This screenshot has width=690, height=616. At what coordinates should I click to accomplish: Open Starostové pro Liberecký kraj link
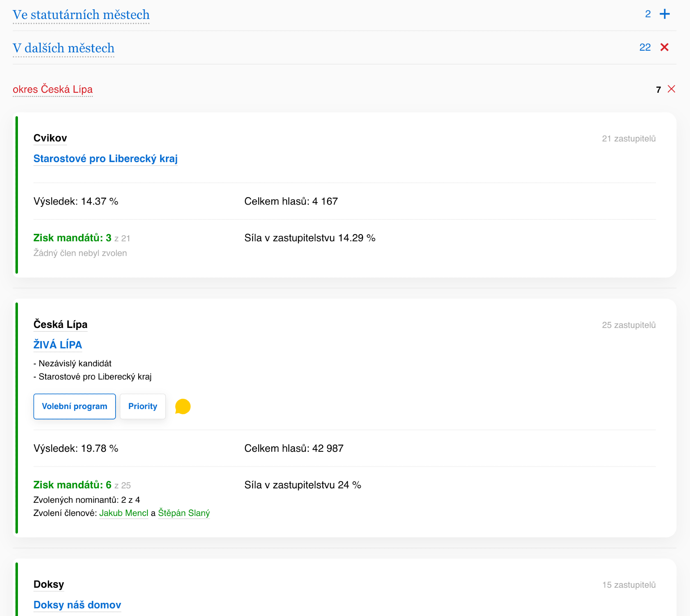pyautogui.click(x=105, y=159)
